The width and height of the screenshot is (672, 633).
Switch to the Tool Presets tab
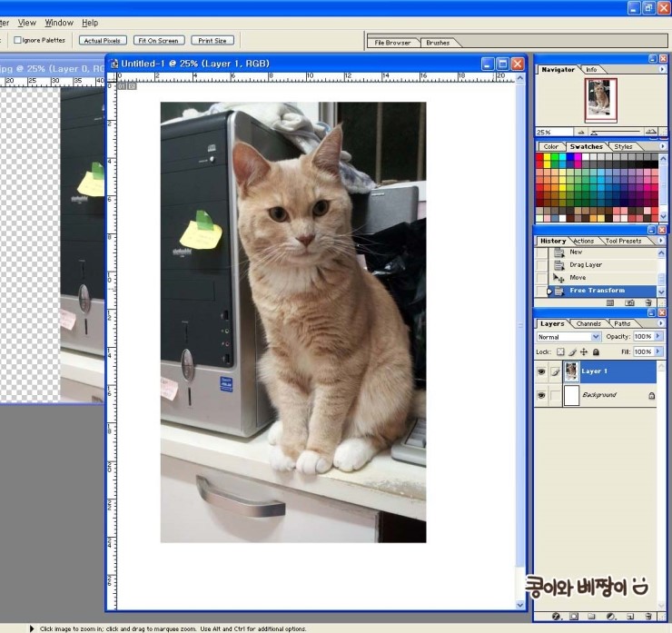coord(623,242)
